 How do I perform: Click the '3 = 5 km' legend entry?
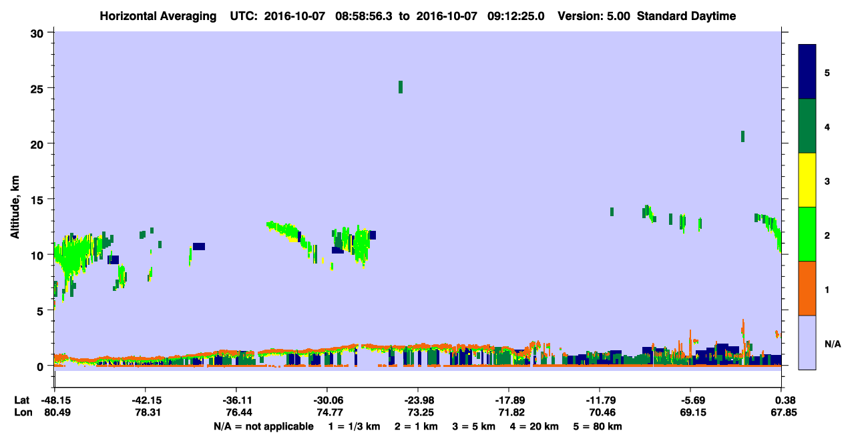(x=474, y=426)
